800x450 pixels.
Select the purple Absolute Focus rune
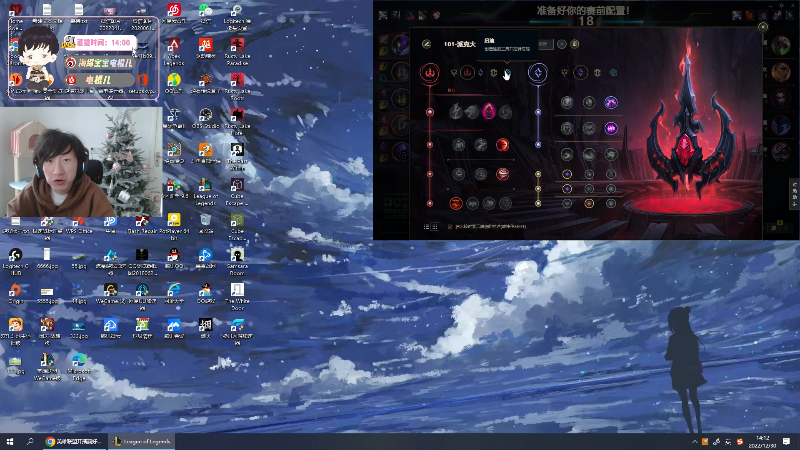pos(611,128)
